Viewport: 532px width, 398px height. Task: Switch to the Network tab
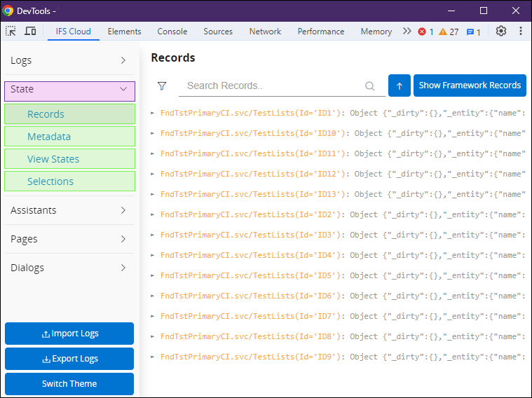click(265, 32)
